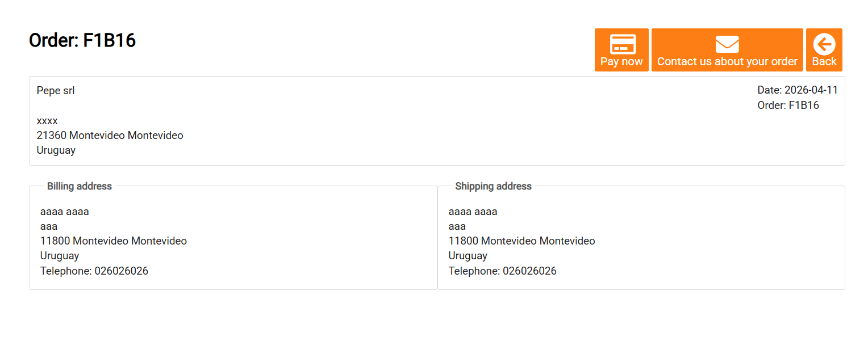Click Uruguay in the billing address
The width and height of the screenshot is (868, 337).
(60, 255)
